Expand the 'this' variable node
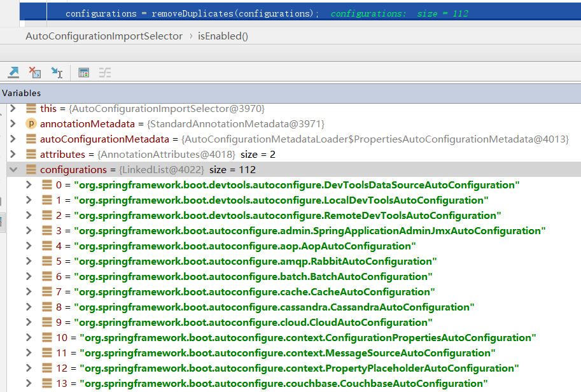The image size is (581, 392). pos(13,108)
